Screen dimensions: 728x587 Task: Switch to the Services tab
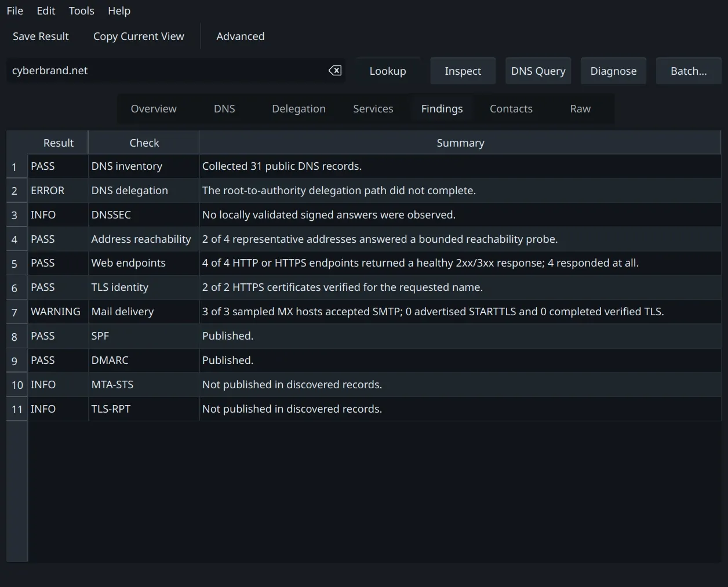click(x=373, y=109)
